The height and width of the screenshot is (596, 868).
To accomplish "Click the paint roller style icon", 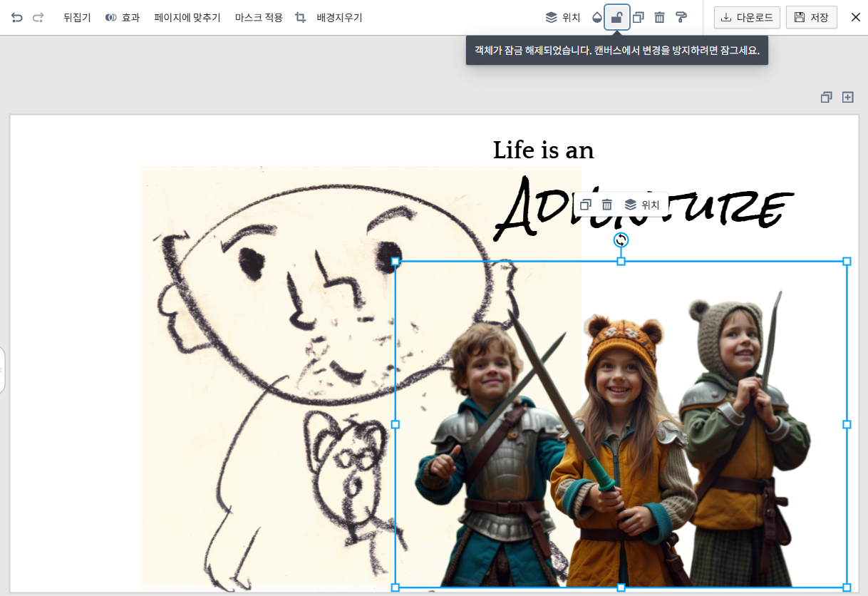I will (681, 17).
